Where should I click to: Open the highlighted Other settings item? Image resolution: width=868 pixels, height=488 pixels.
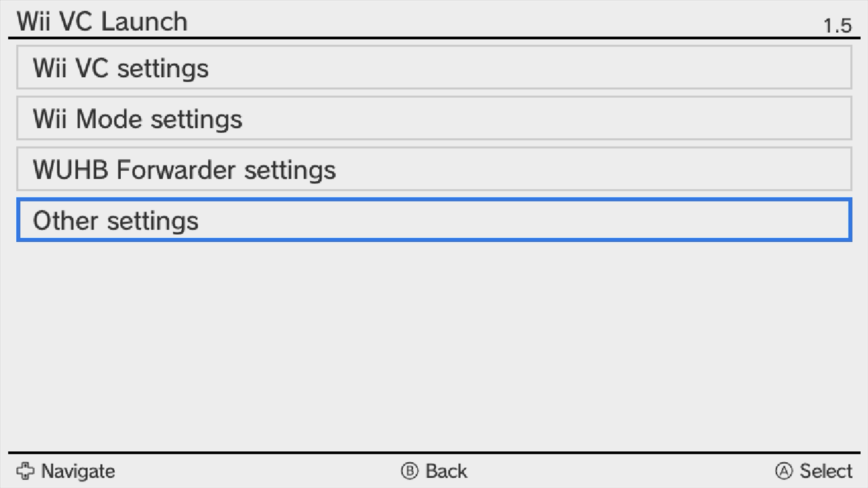(434, 220)
